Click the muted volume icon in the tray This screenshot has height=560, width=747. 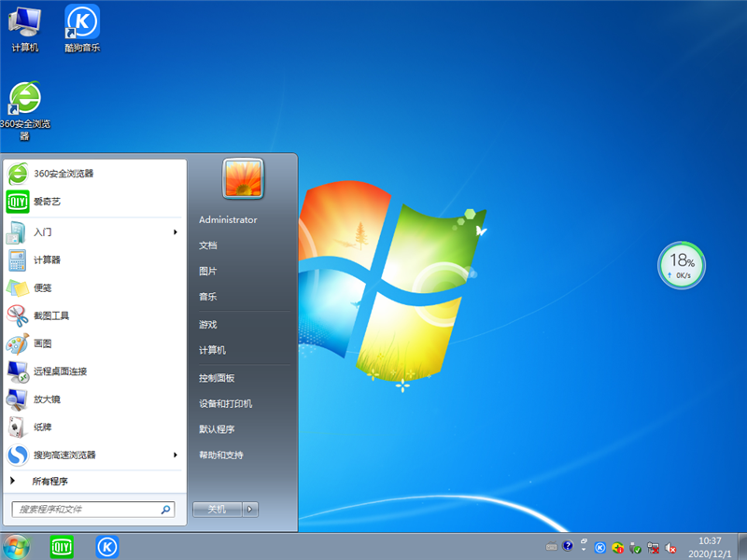[x=670, y=549]
